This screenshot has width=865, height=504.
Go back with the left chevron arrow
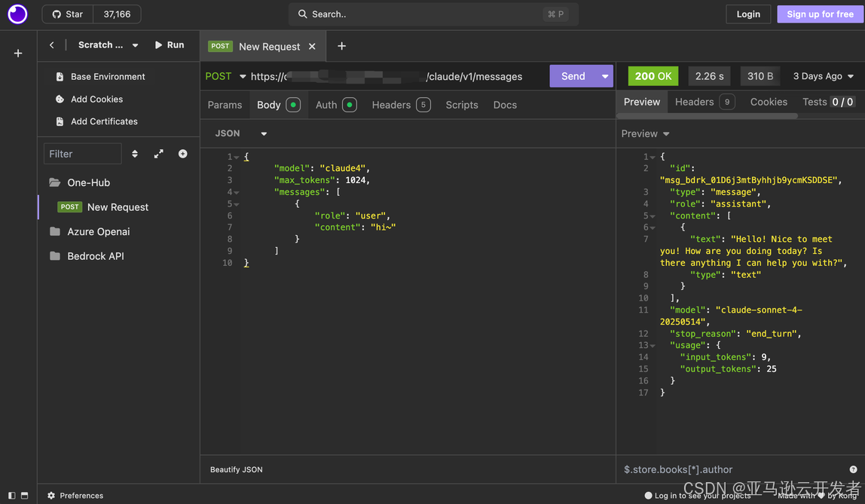52,45
